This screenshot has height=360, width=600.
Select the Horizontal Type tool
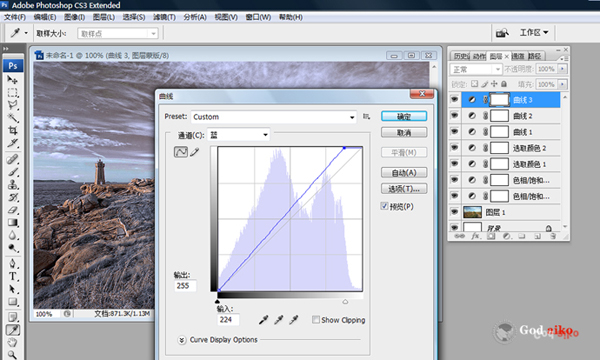(12, 276)
